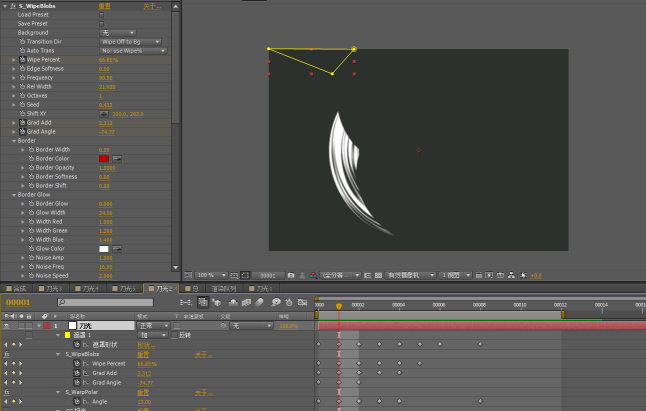Click the Glow Color white swatch
Screen dimensions: 646x411
click(104, 249)
